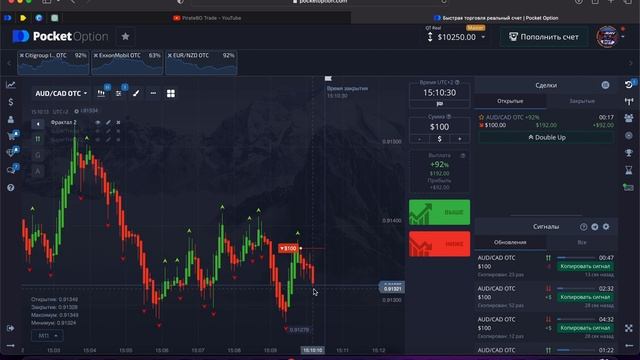
Task: Toggle fullscreen mode icon at right sidebar bottom
Action: point(629,328)
